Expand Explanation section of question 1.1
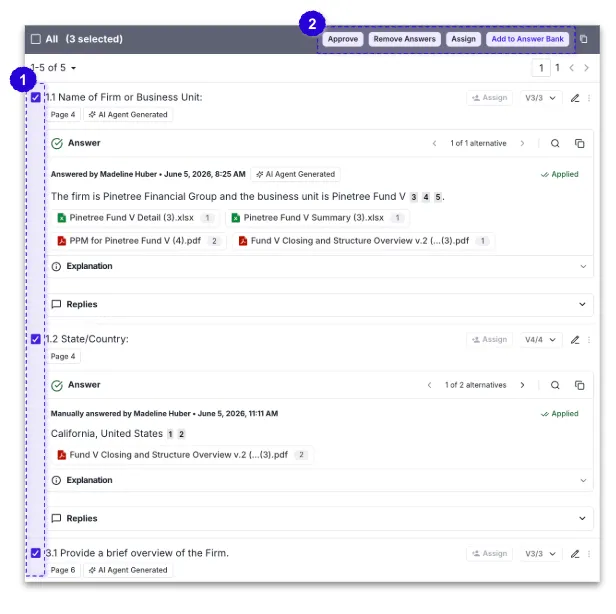The height and width of the screenshot is (614, 616). (x=320, y=266)
